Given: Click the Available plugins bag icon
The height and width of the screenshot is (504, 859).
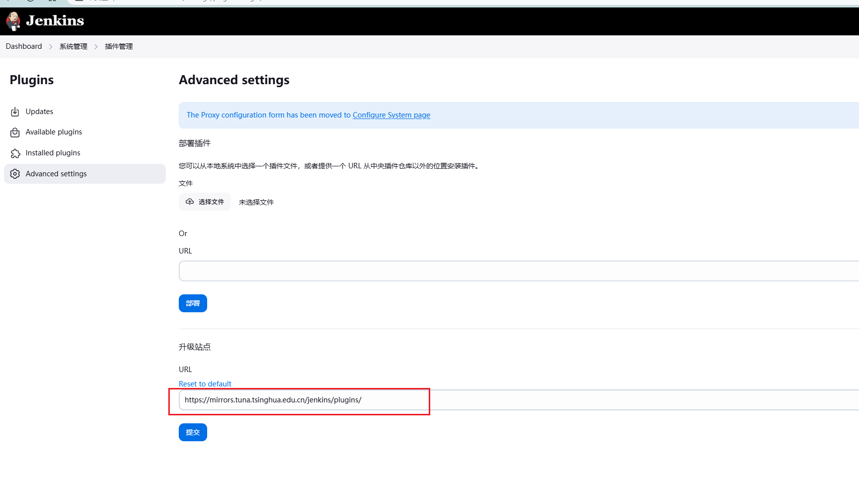Looking at the screenshot, I should (15, 132).
